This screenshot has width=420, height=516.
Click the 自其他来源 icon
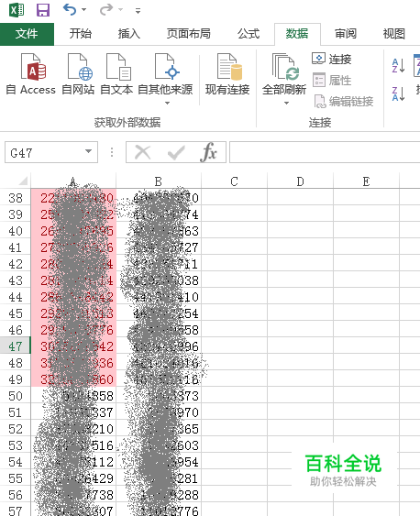click(167, 67)
